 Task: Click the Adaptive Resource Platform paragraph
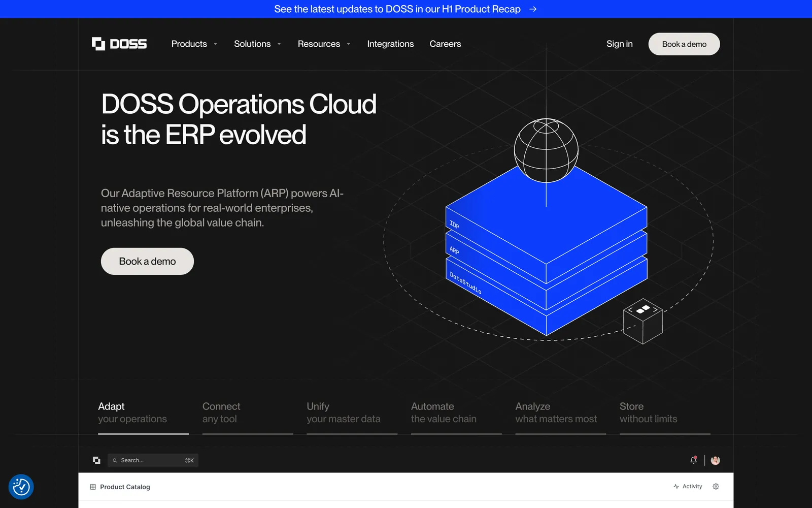pos(222,208)
